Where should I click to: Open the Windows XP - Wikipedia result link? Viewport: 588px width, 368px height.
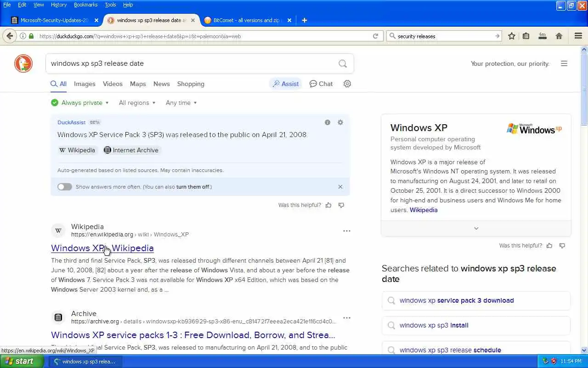[102, 248]
